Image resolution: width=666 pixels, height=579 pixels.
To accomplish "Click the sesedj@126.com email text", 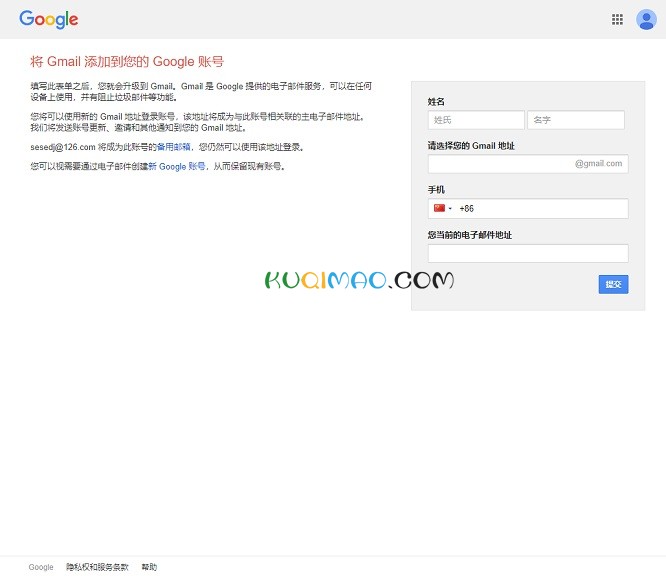I will (63, 147).
